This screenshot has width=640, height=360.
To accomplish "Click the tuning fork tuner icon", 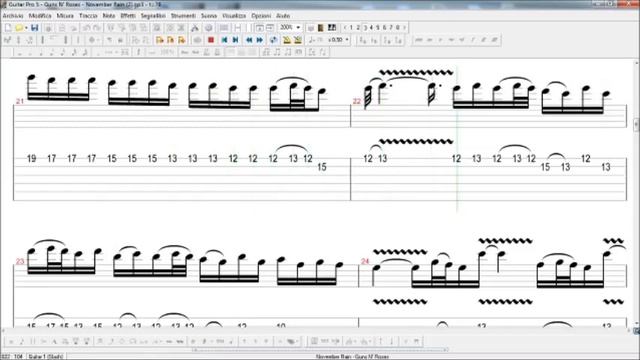I will pos(195,28).
